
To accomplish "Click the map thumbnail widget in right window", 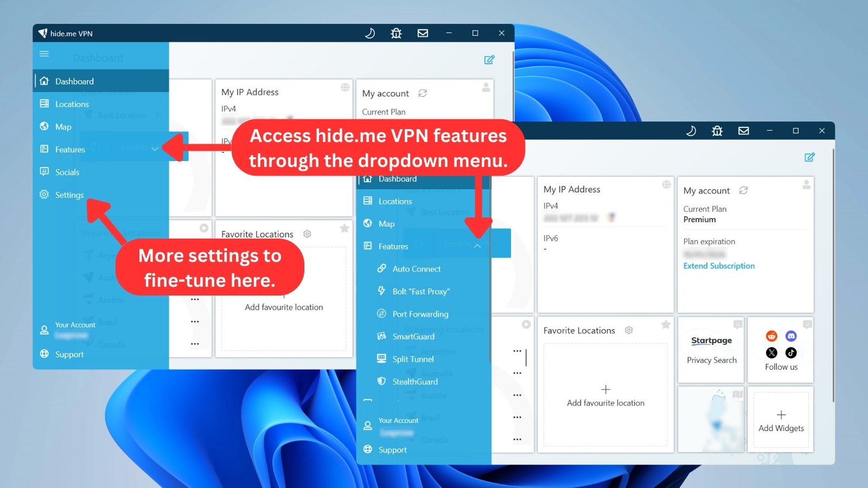I will coord(711,420).
